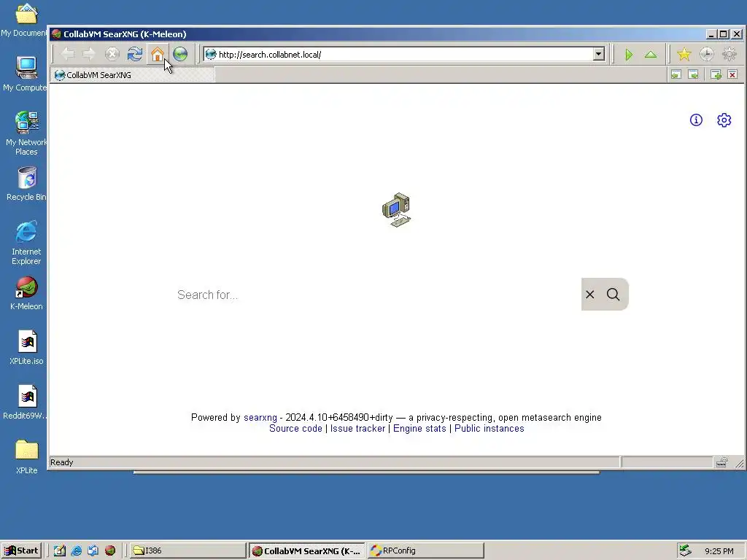Click the browser window resize grip
Screen dimensions: 747x560
[740, 463]
